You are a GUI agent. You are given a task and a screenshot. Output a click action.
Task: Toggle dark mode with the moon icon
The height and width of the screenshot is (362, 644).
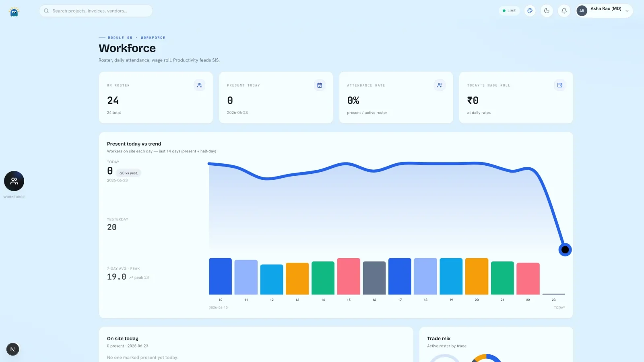(547, 11)
